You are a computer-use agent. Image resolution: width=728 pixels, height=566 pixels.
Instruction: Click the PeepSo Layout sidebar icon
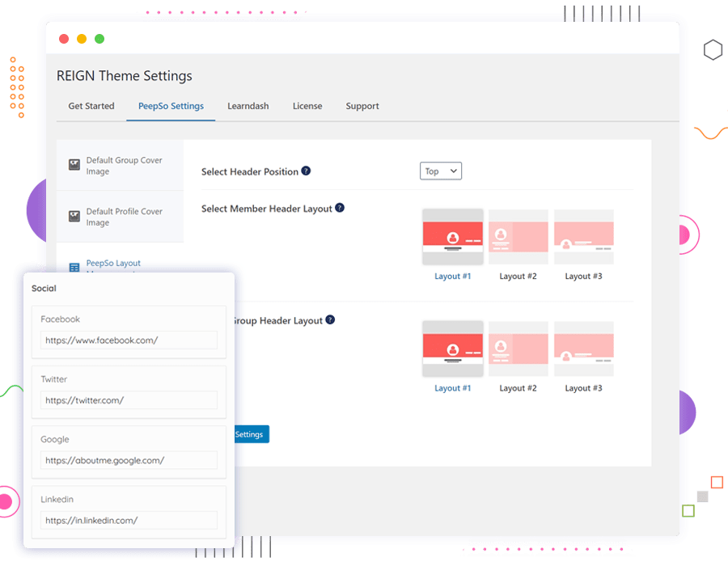[74, 267]
